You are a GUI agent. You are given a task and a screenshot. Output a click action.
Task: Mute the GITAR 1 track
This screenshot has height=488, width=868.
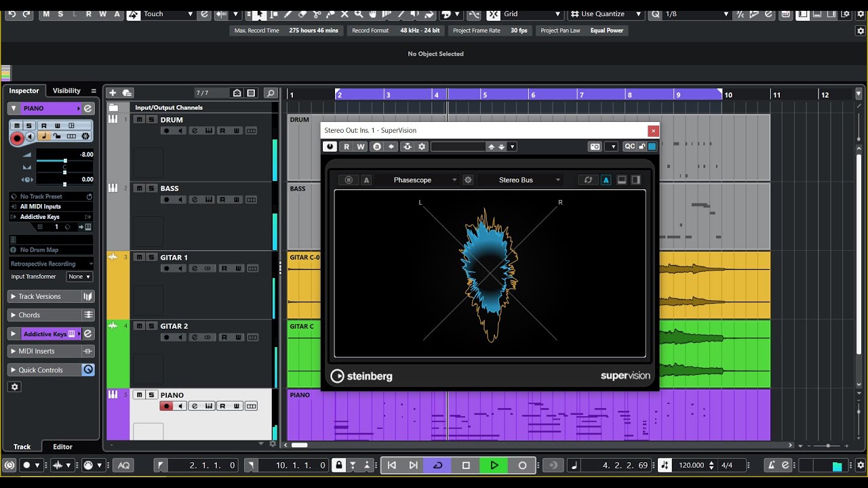(x=139, y=258)
